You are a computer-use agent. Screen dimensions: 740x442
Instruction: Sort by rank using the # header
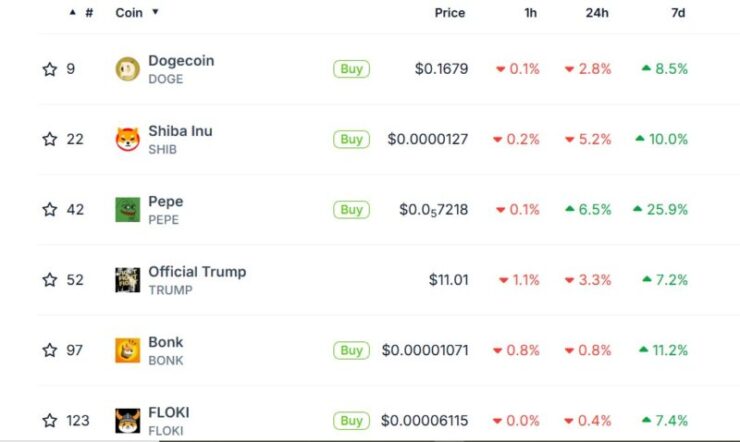coord(89,13)
